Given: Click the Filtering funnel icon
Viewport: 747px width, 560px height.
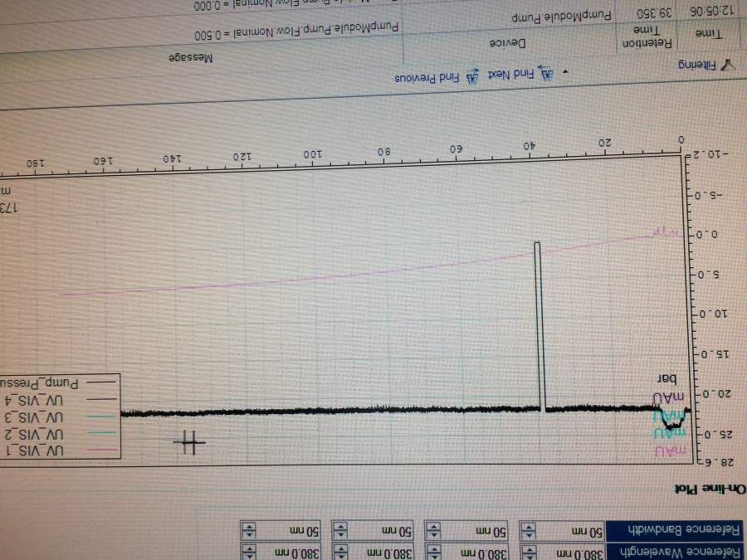Looking at the screenshot, I should click(727, 66).
